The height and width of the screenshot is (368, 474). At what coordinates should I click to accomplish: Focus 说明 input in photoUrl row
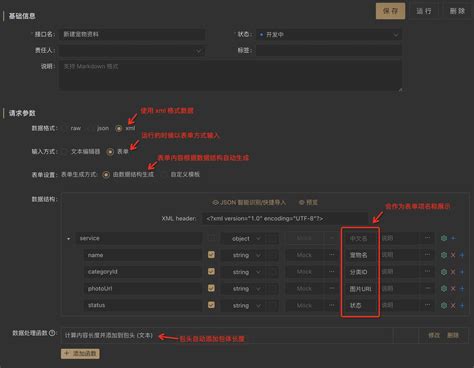399,289
